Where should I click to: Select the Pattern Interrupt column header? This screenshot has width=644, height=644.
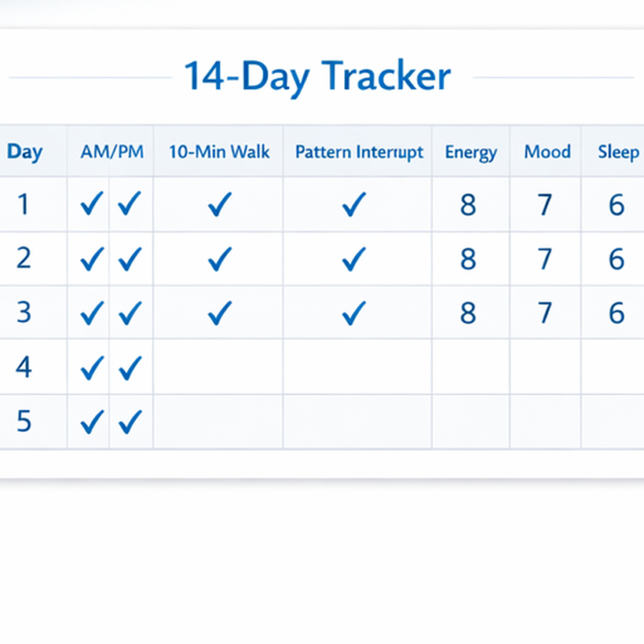coord(359,152)
